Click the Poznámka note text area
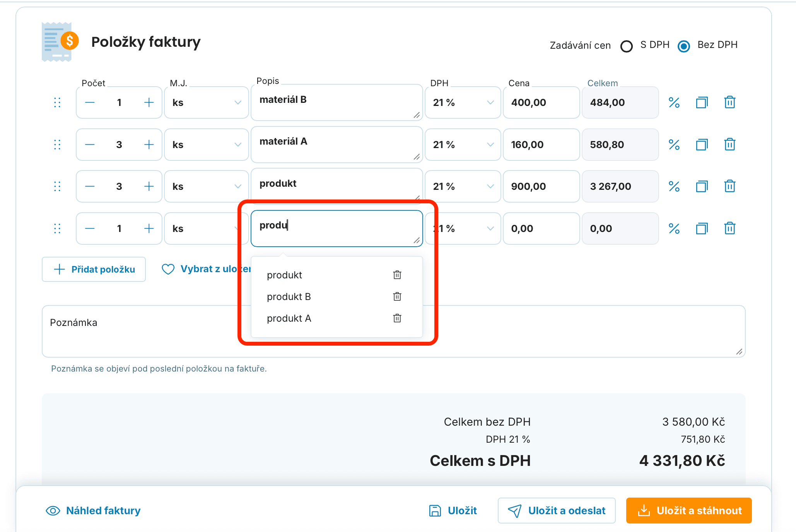The width and height of the screenshot is (796, 532). [x=394, y=331]
